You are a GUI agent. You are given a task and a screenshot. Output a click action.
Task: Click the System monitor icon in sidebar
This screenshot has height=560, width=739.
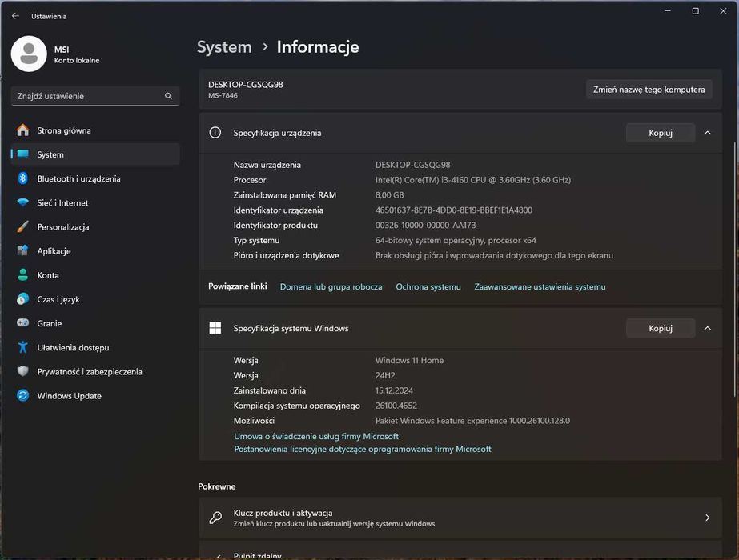pos(22,154)
